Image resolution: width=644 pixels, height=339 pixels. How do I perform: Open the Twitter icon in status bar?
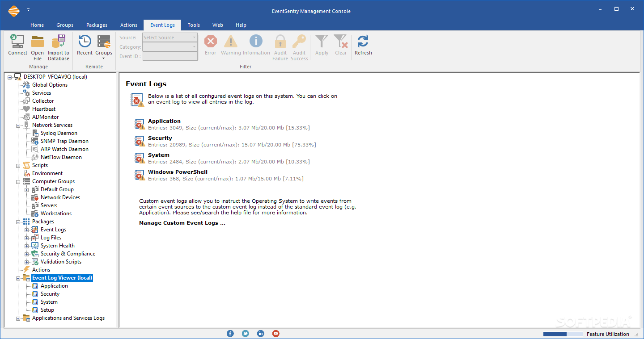point(246,334)
